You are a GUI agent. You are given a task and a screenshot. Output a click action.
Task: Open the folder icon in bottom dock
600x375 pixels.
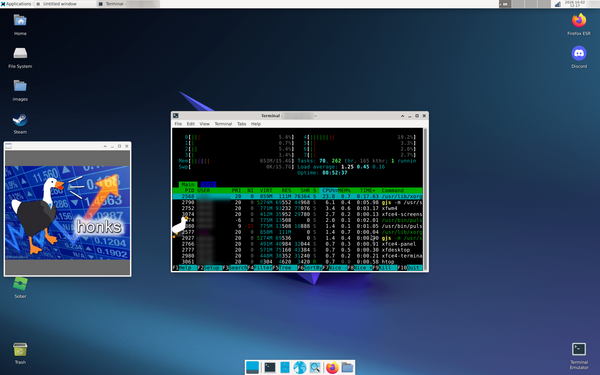[x=347, y=367]
